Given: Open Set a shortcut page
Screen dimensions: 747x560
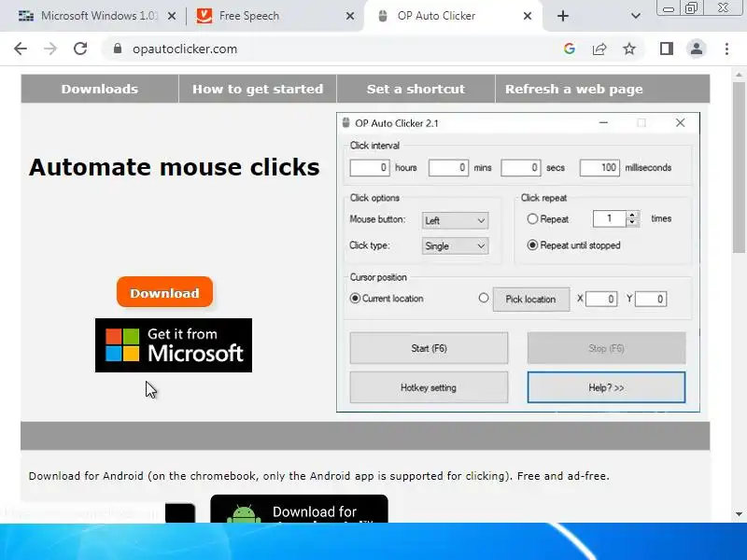Looking at the screenshot, I should coord(416,89).
